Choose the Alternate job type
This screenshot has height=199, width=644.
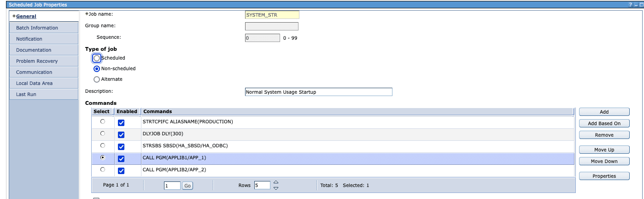(97, 79)
